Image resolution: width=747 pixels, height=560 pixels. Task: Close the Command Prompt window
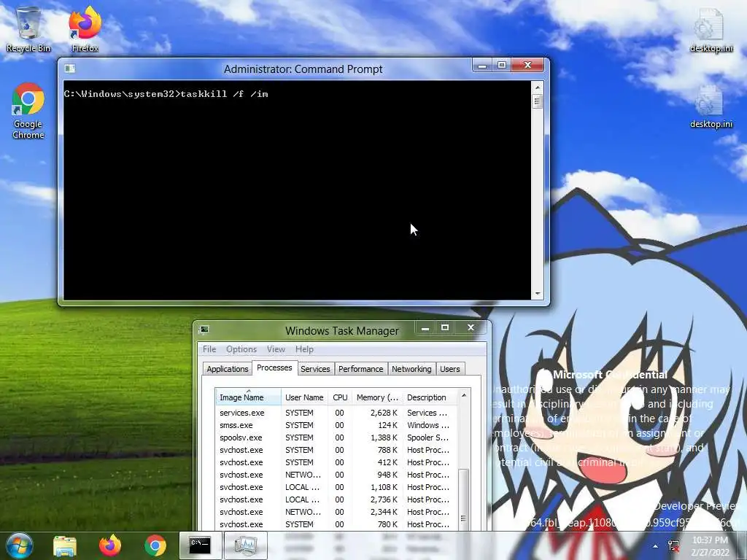(527, 65)
